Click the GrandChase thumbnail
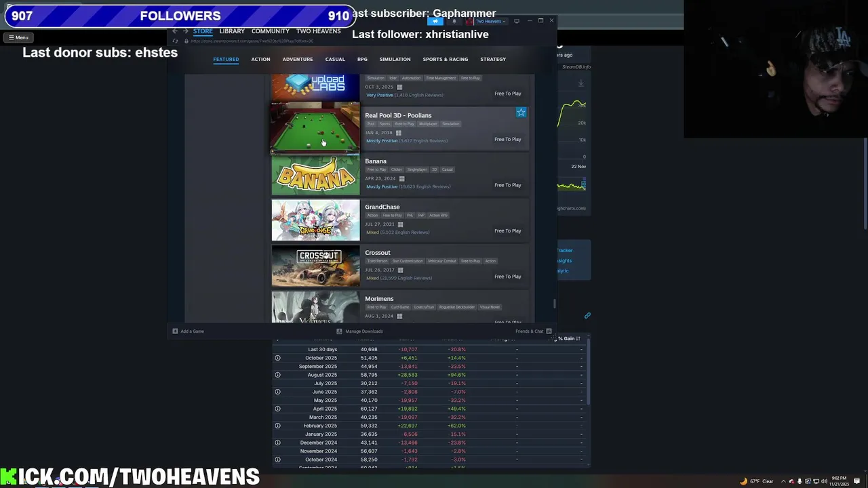 point(315,220)
